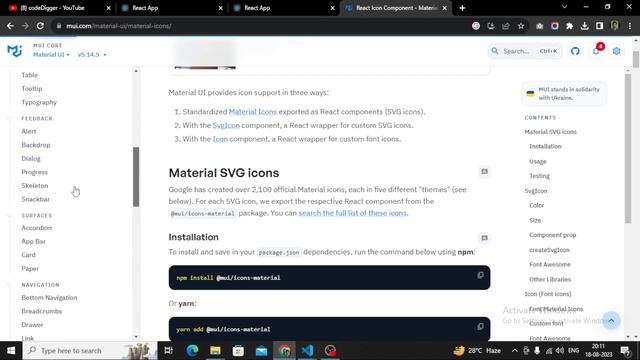Follow the Material Icons link

253,111
